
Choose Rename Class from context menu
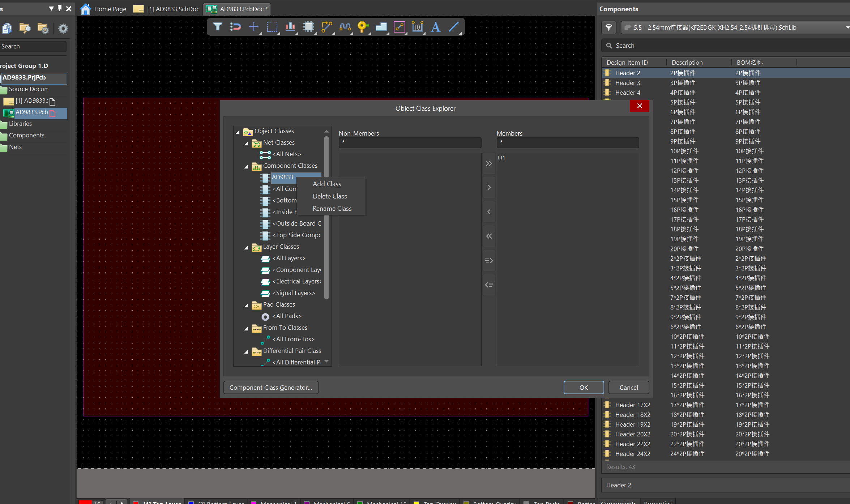(332, 209)
